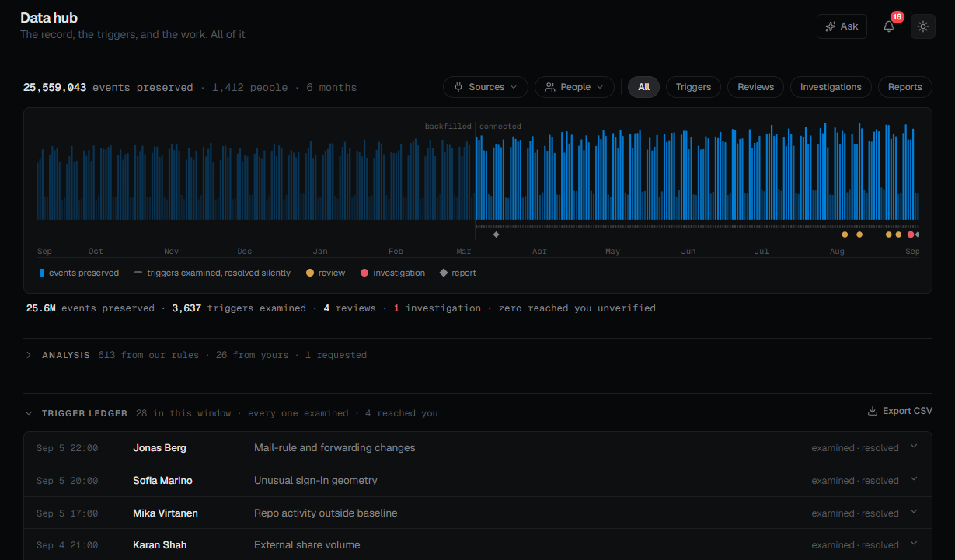Viewport: 955px width, 560px height.
Task: Expand the Jonas Berg row chevron
Action: (914, 447)
